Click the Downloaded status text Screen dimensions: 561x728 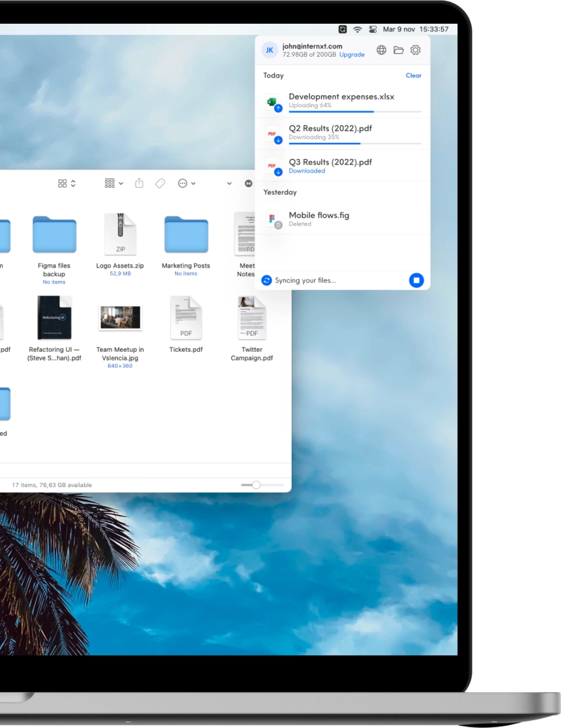(x=306, y=171)
